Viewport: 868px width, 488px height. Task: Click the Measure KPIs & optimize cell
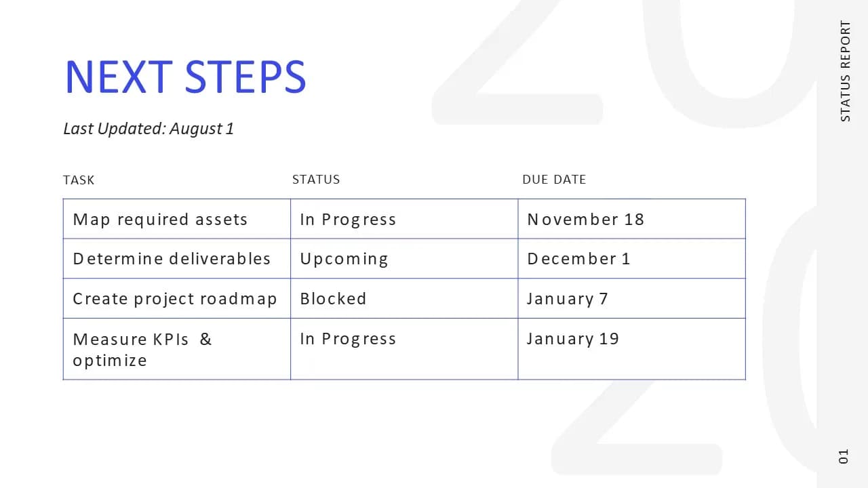coord(177,349)
